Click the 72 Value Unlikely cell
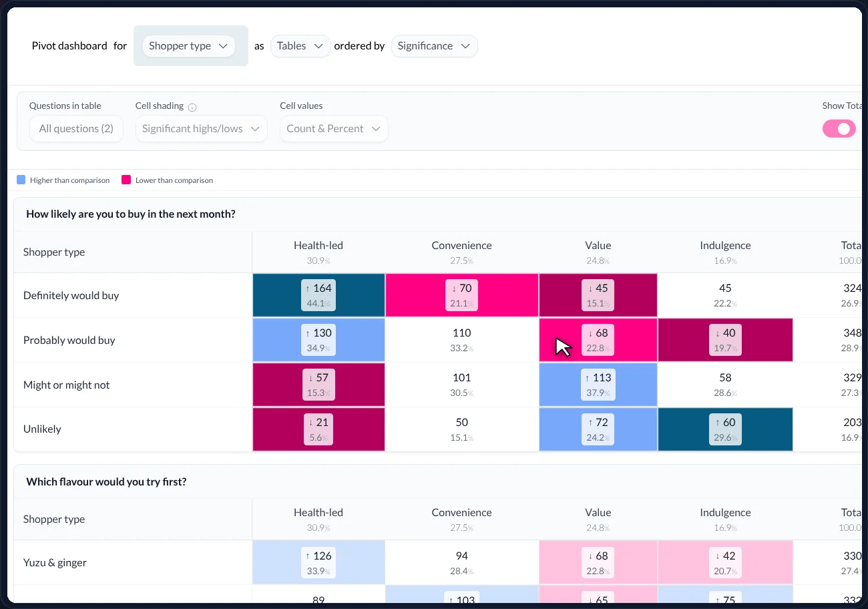 click(598, 429)
